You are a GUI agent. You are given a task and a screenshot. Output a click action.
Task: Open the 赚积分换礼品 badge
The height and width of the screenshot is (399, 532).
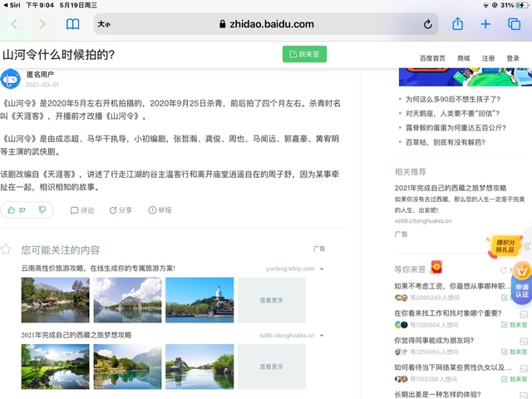point(505,246)
